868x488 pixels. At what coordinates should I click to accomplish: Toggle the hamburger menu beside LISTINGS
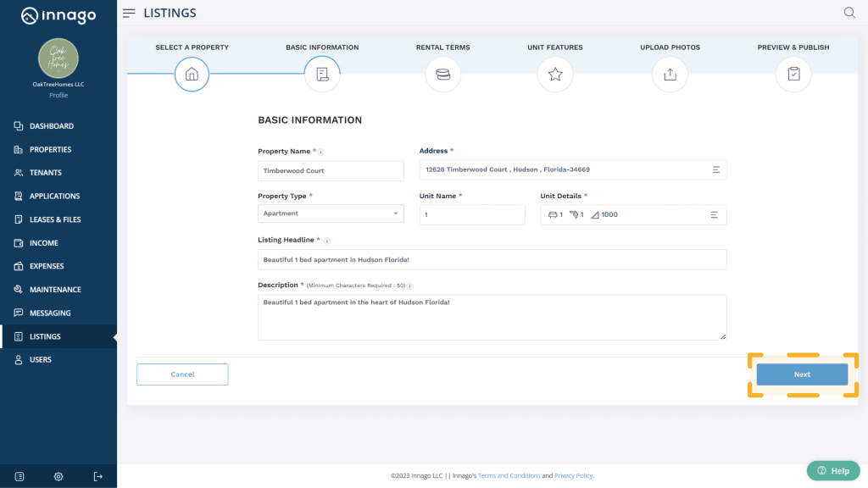click(129, 14)
